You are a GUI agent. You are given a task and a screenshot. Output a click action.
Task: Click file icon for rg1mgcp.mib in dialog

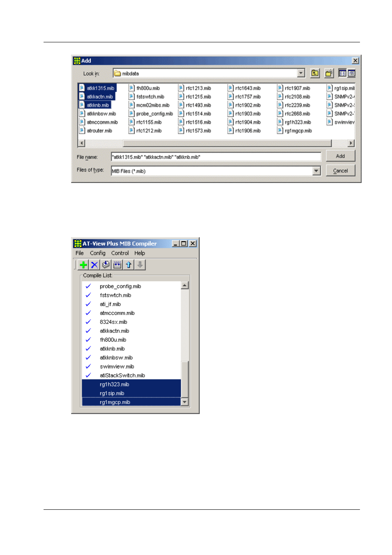click(x=280, y=131)
